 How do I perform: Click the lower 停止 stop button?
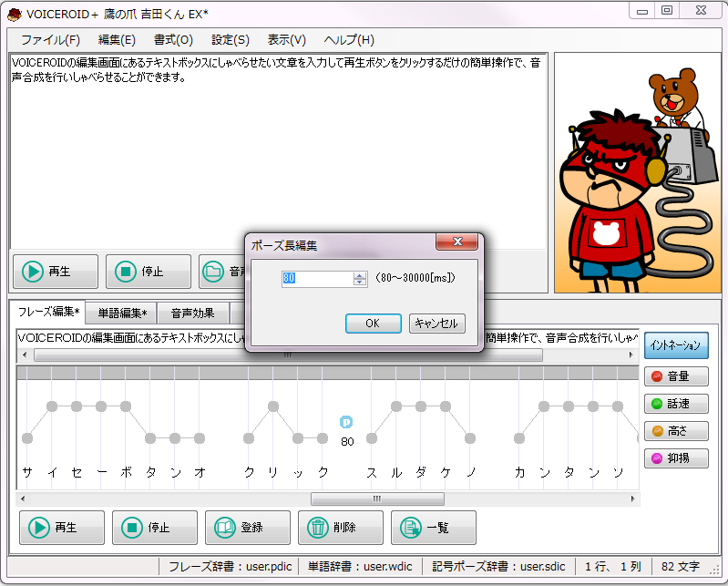coord(155,528)
